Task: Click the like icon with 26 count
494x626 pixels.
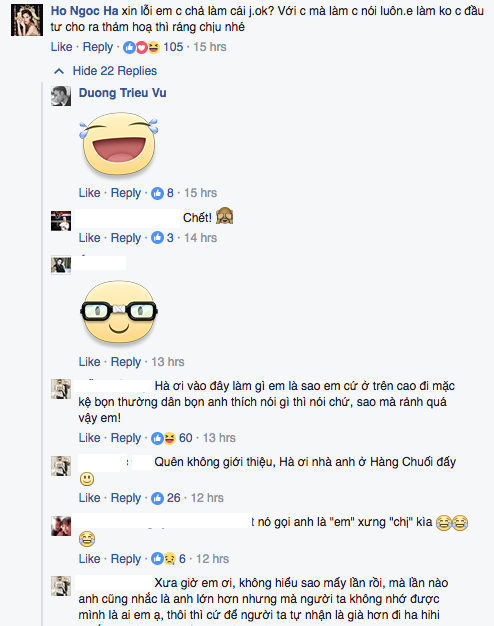Action: [x=157, y=498]
